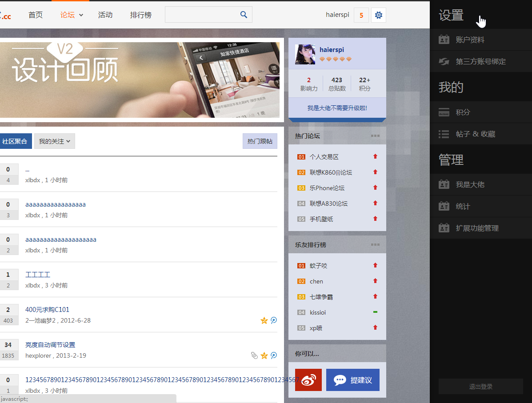Click the 统计 sidebar icon
Screen dimensions: 532x403
[444, 206]
